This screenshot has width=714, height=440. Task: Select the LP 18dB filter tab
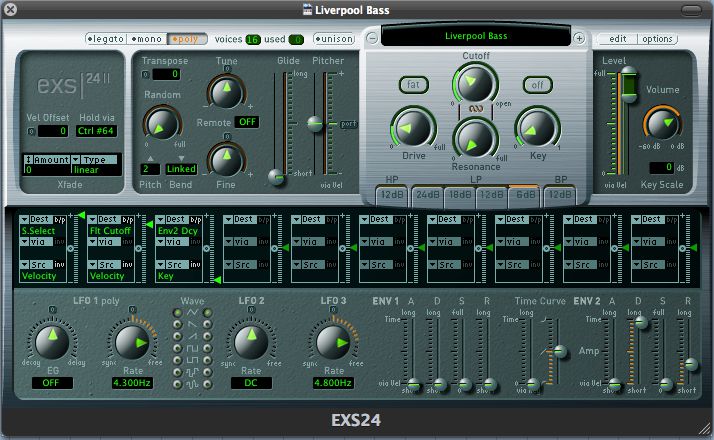(460, 194)
